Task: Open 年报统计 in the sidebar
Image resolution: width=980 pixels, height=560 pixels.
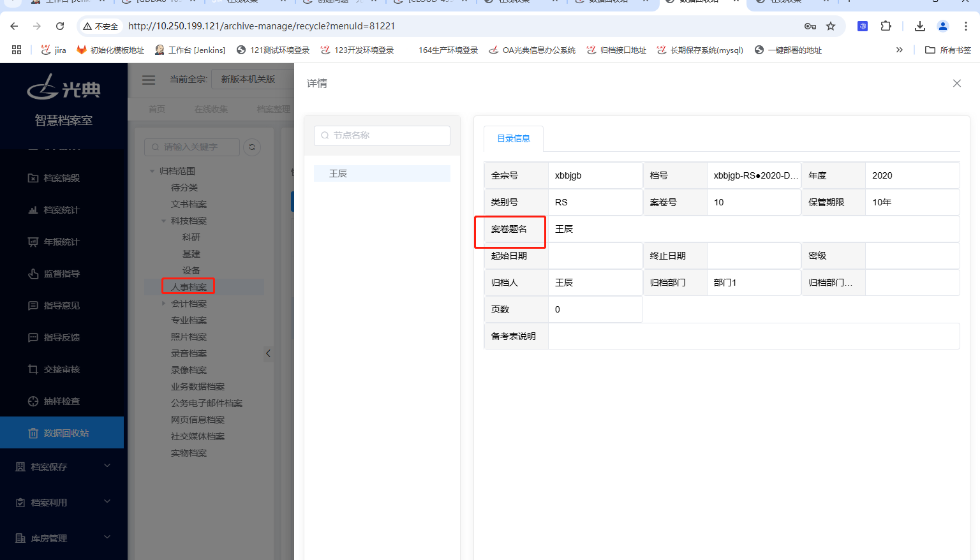Action: 62,242
